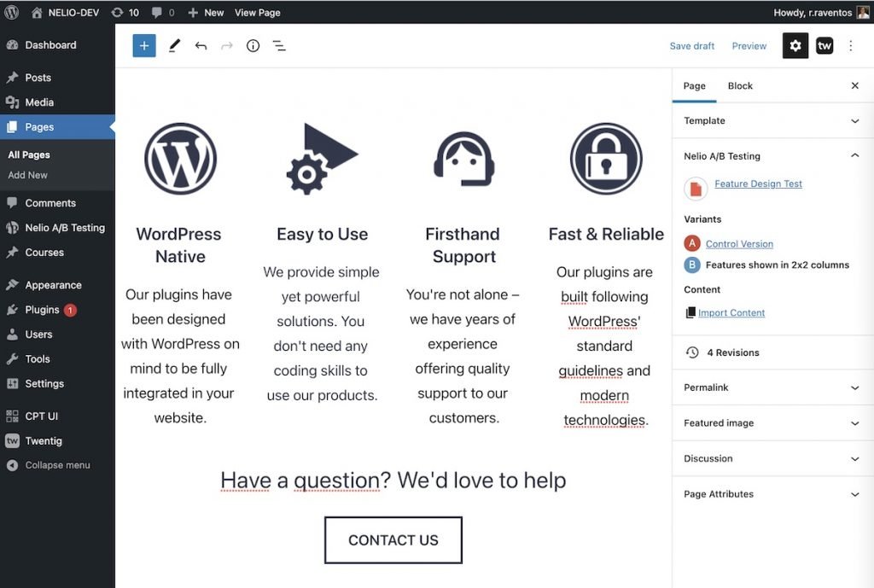The image size is (874, 588).
Task: Click View Page in admin bar
Action: 257,12
